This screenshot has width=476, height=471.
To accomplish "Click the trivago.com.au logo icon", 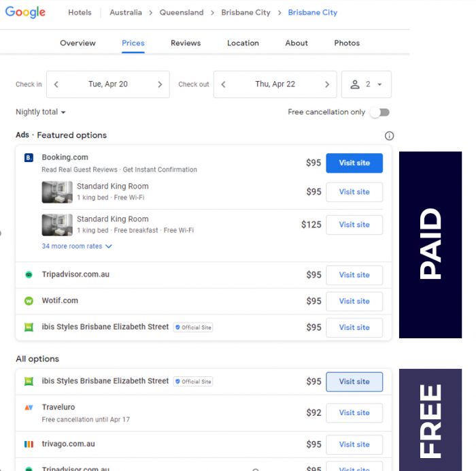I will [x=29, y=444].
